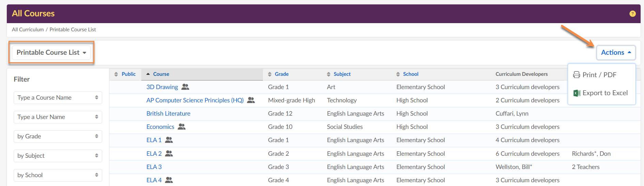Viewport: 644px width, 186px height.
Task: Click the group icon next to ELA 2
Action: pyautogui.click(x=169, y=154)
